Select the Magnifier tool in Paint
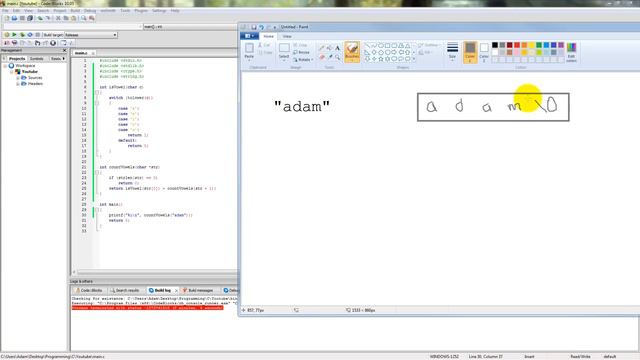 coord(338,57)
